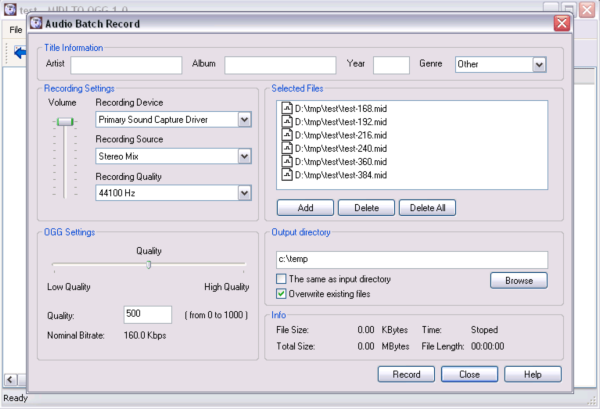This screenshot has width=600, height=409.
Task: Open the Genre dropdown
Action: coord(539,65)
